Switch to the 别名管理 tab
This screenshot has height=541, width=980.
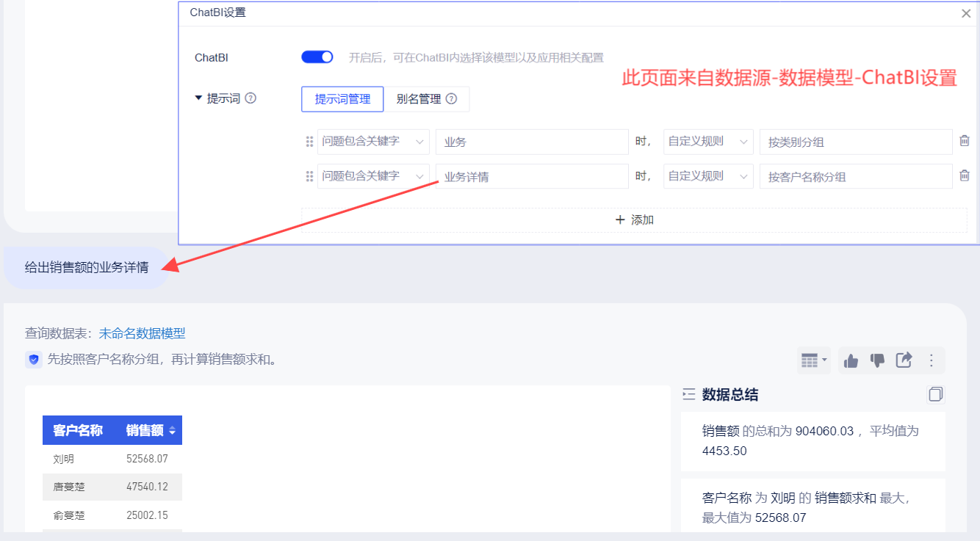pos(419,99)
